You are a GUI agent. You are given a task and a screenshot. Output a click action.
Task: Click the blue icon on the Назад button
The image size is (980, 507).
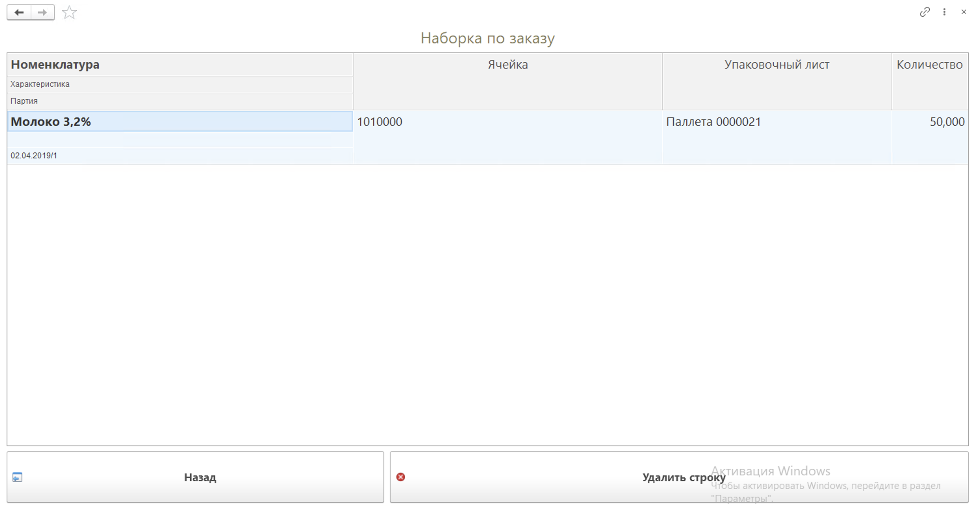point(17,477)
